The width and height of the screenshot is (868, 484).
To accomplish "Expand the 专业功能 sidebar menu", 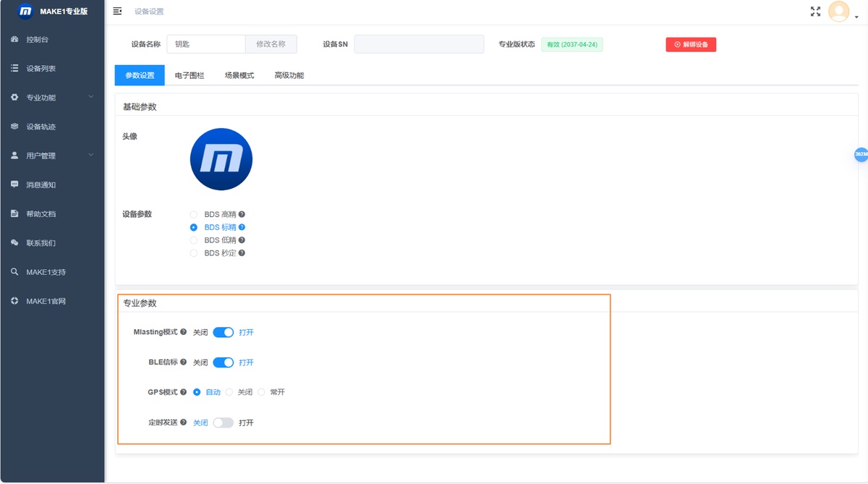I will tap(52, 98).
